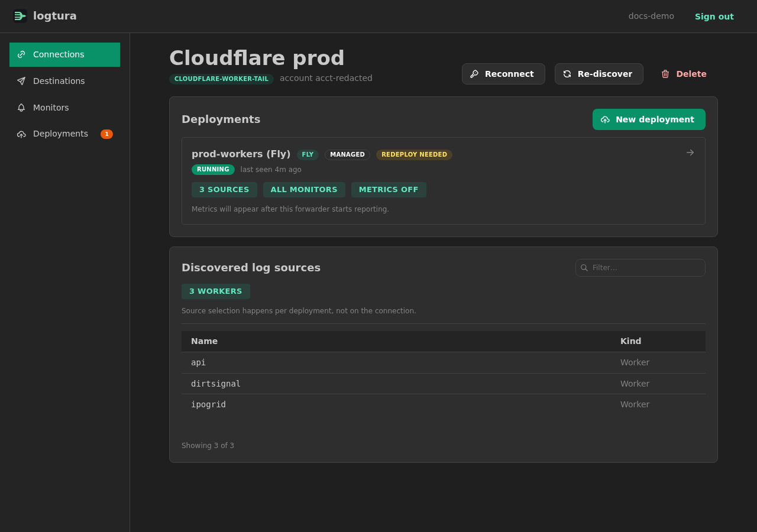Screen dimensions: 757x532
Task: Click the Kind column header
Action: 630,341
